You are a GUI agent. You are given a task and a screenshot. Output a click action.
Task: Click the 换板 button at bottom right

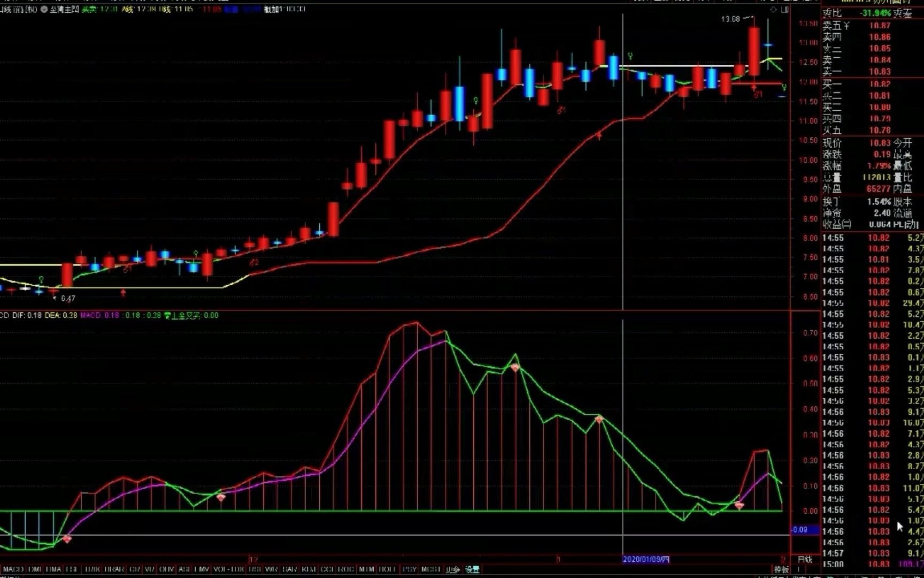click(781, 569)
